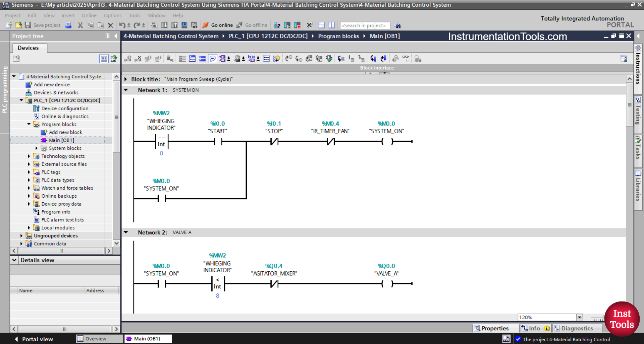Click the Save project icon
This screenshot has width=644, height=344.
pos(28,25)
